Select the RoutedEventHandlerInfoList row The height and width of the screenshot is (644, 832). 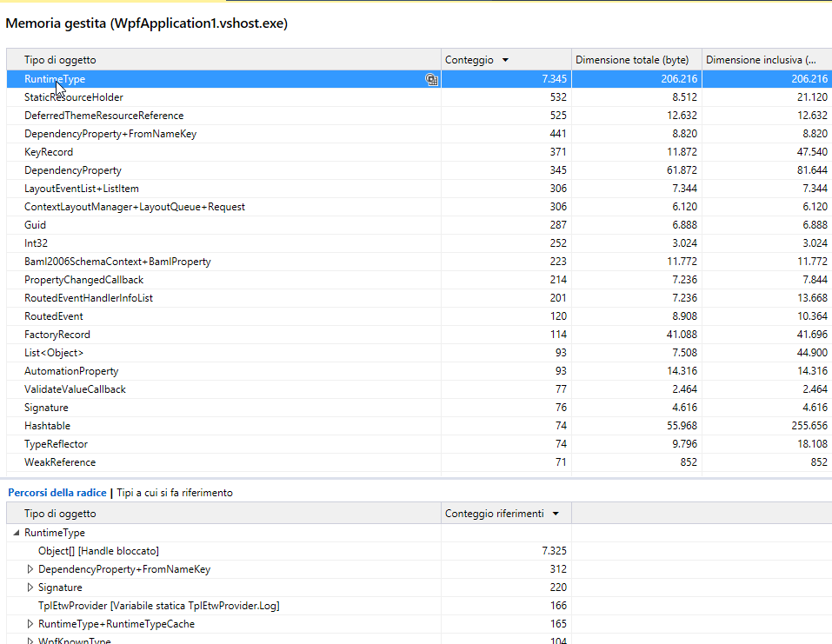(419, 298)
